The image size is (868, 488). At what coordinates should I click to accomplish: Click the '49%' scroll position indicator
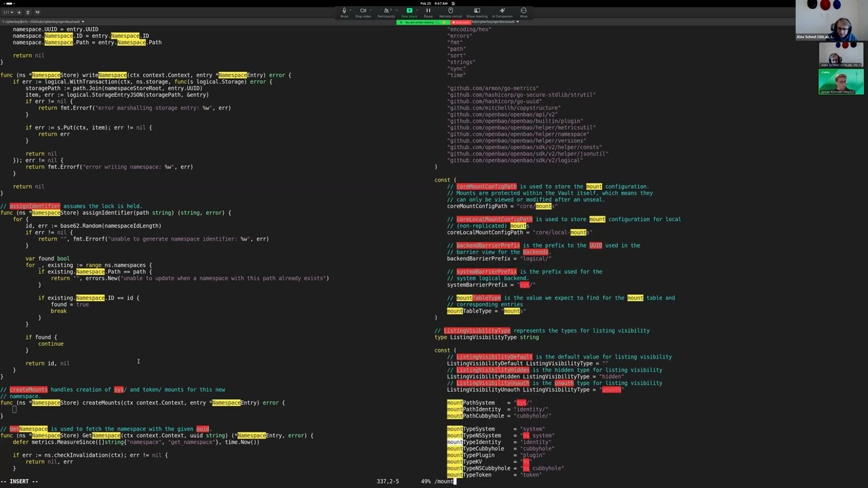click(426, 481)
